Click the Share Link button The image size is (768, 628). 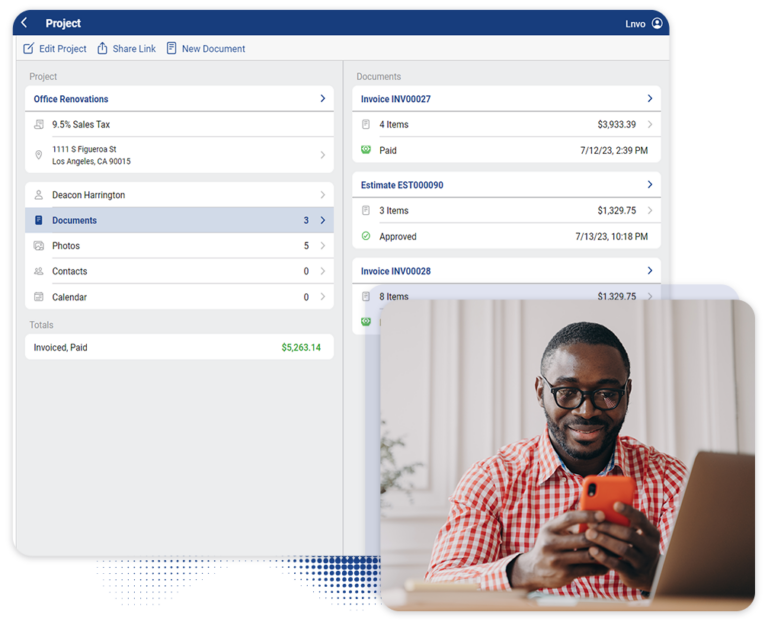(x=126, y=48)
